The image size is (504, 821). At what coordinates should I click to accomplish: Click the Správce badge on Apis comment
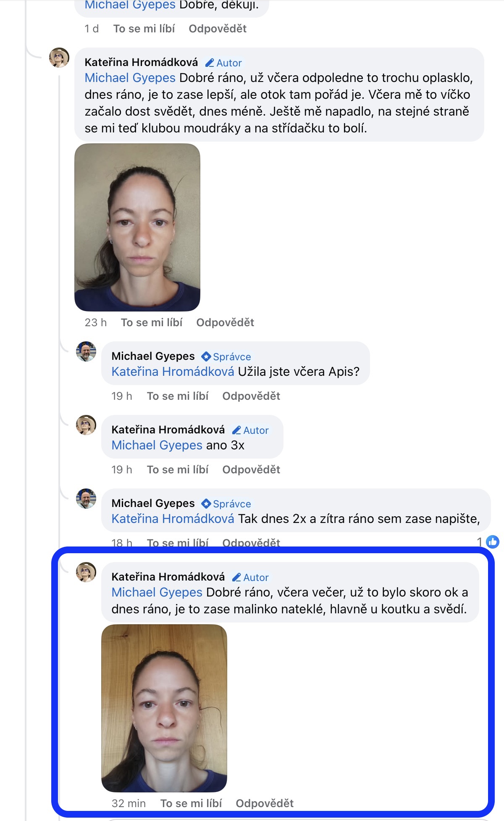(x=226, y=356)
